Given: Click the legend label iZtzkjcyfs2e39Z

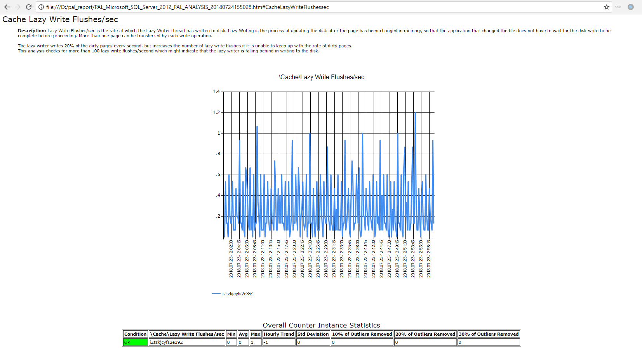Looking at the screenshot, I should pyautogui.click(x=237, y=294).
